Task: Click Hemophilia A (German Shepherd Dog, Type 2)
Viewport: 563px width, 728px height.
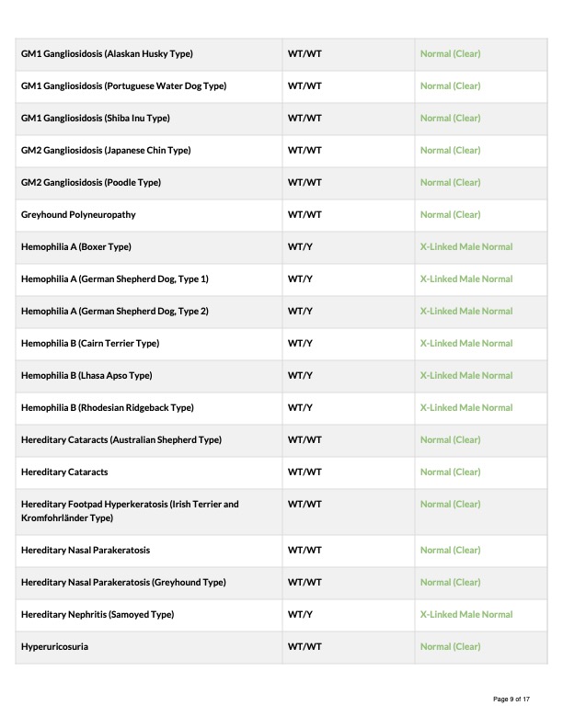Action: pyautogui.click(x=115, y=311)
